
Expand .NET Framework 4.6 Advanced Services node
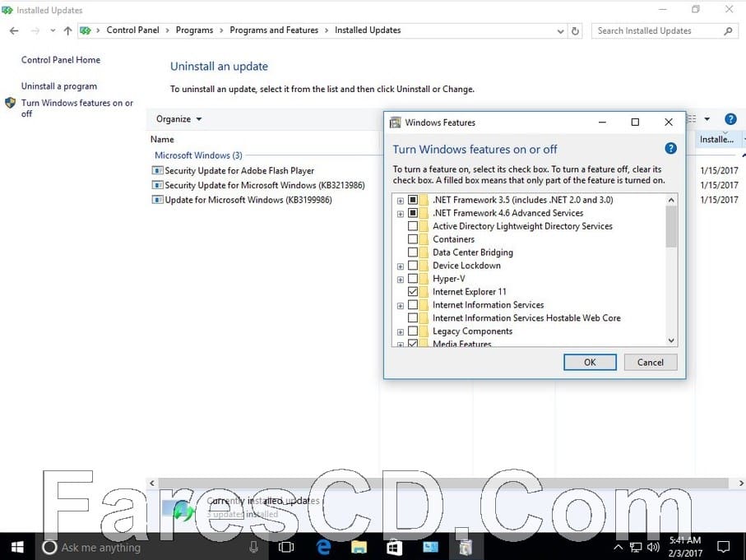tap(400, 214)
